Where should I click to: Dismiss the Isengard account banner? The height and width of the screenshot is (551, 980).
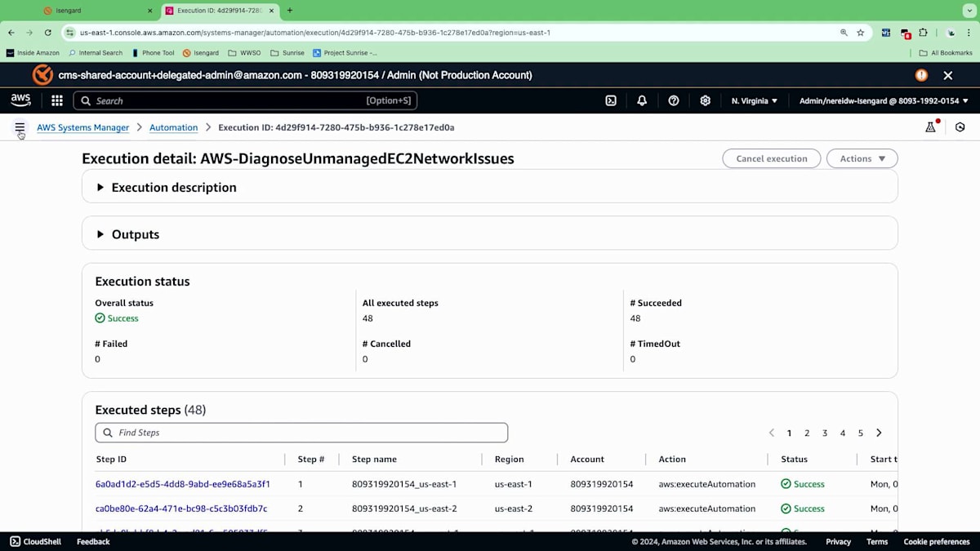click(948, 75)
